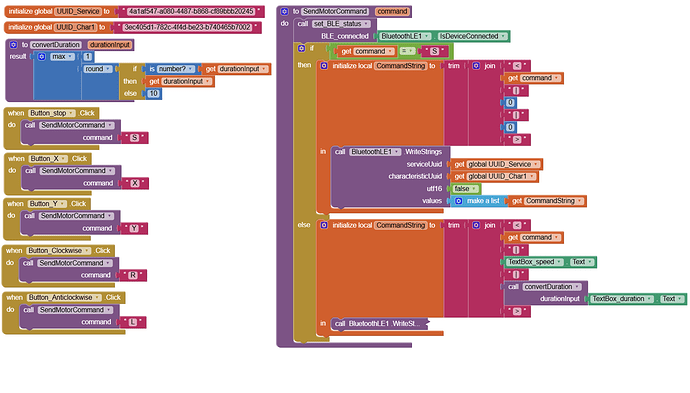This screenshot has height=393, width=690.
Task: Edit number 10 in else slot
Action: coord(153,94)
